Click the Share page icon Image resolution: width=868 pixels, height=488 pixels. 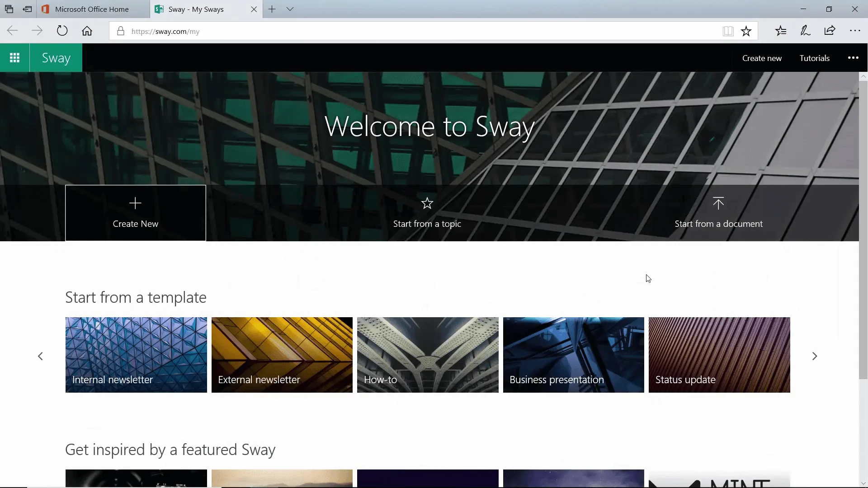click(x=830, y=31)
